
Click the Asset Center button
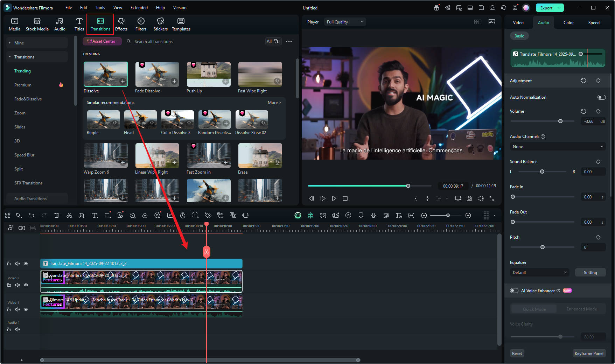pyautogui.click(x=102, y=41)
